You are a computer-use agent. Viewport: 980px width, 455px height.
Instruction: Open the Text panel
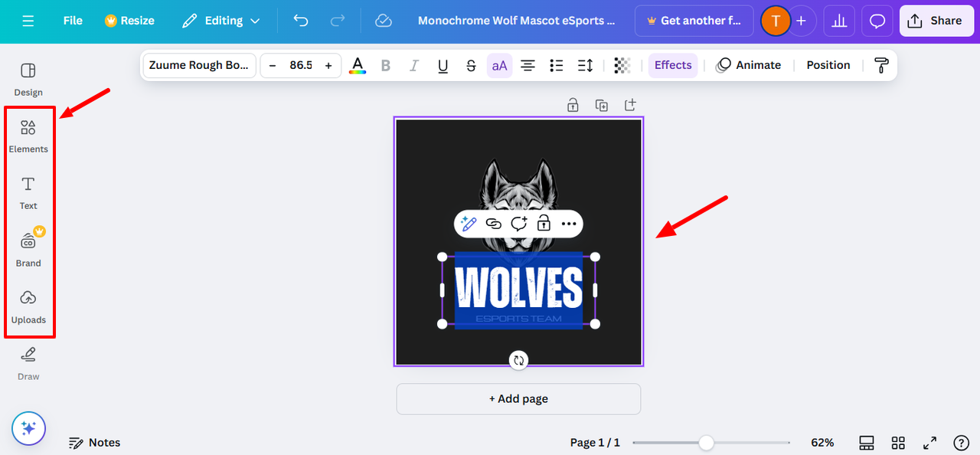[28, 193]
